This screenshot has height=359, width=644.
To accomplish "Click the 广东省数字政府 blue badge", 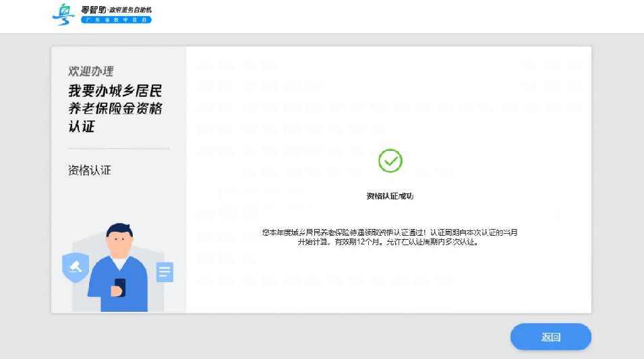I will [x=116, y=20].
